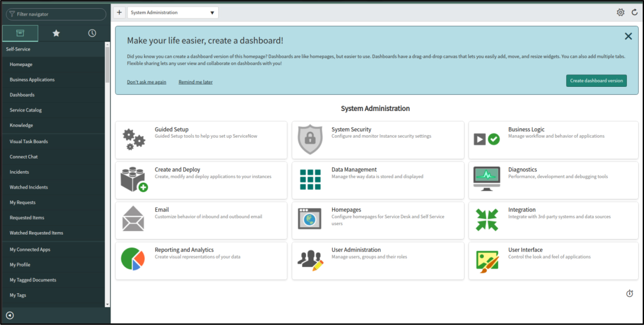
Task: Open the Email envelope icon
Action: 133,219
